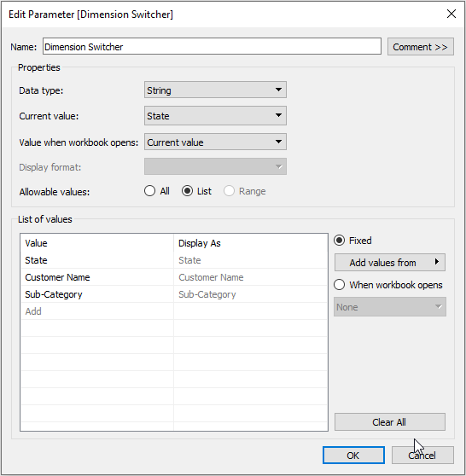Click the Cancel button
Image resolution: width=466 pixels, height=476 pixels.
pos(422,455)
